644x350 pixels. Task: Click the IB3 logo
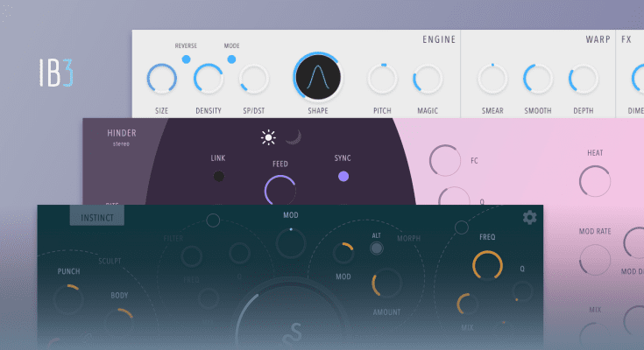coord(54,74)
